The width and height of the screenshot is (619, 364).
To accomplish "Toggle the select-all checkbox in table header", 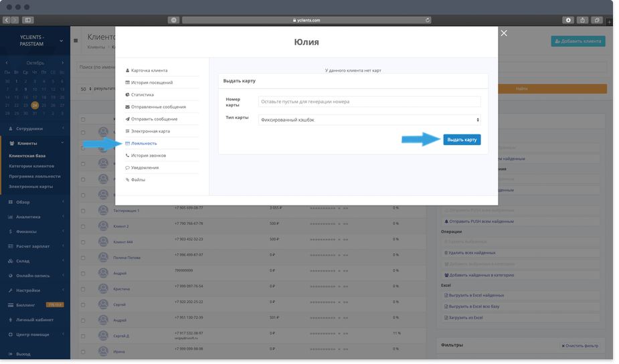I will point(83,120).
